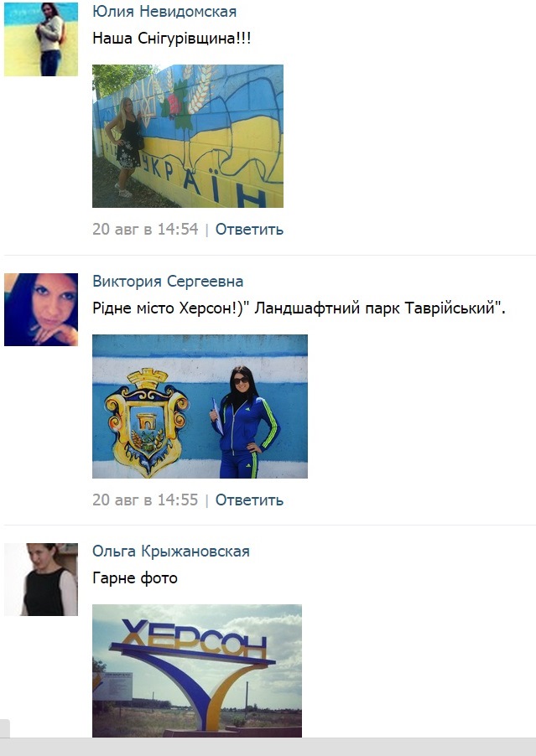Click the gray tab at bottom-left corner
This screenshot has width=536, height=756.
pos(5,728)
